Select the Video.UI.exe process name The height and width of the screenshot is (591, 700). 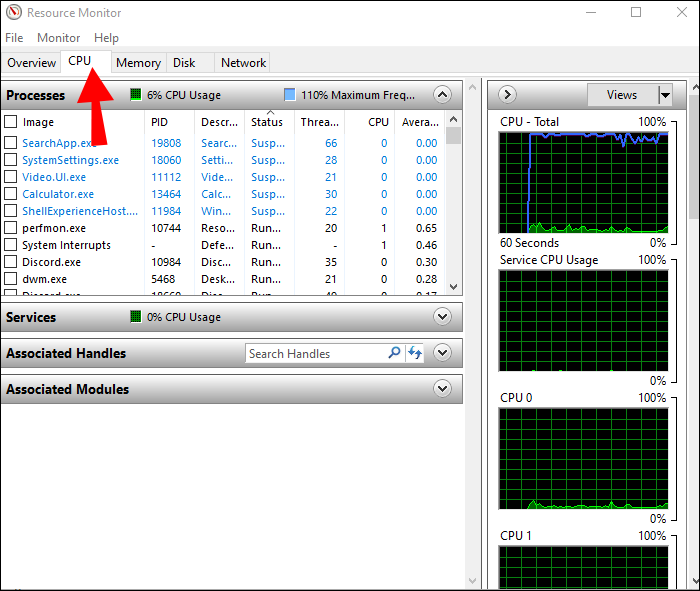(54, 177)
